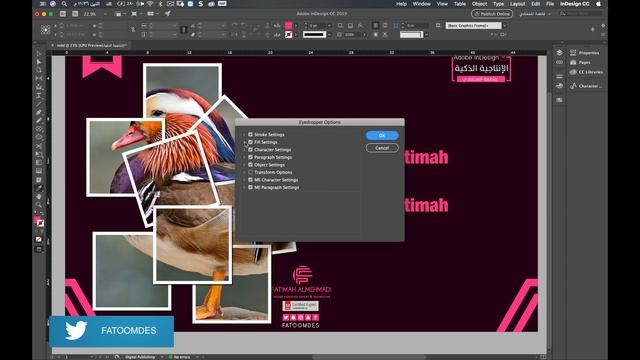Toggle the Character Settings checkbox

coord(250,149)
